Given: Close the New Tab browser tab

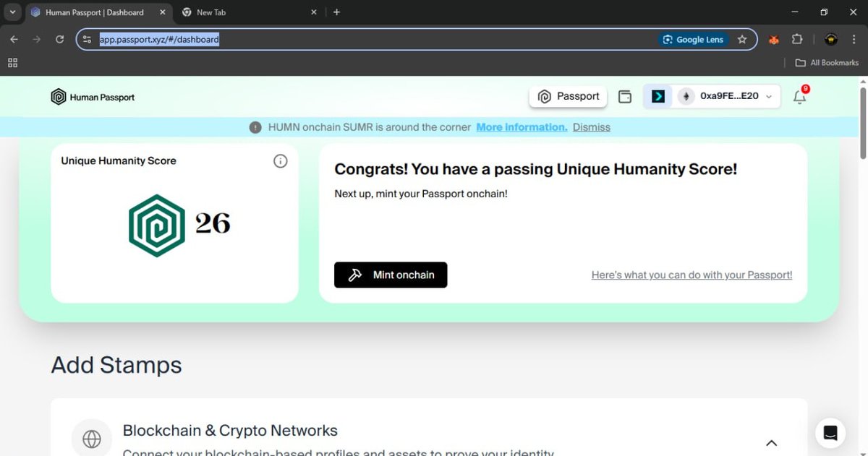Looking at the screenshot, I should (x=314, y=12).
